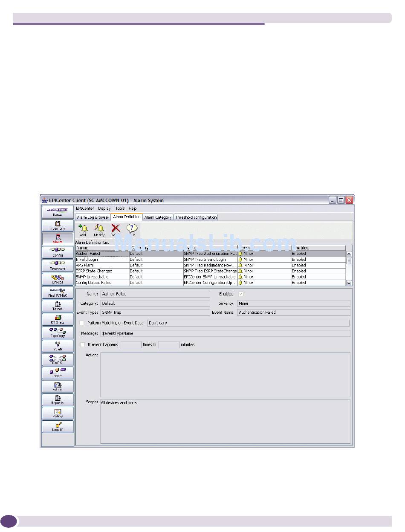Screen dimensions: 405x532
Task: Open RT Stats module
Action: pos(58,319)
